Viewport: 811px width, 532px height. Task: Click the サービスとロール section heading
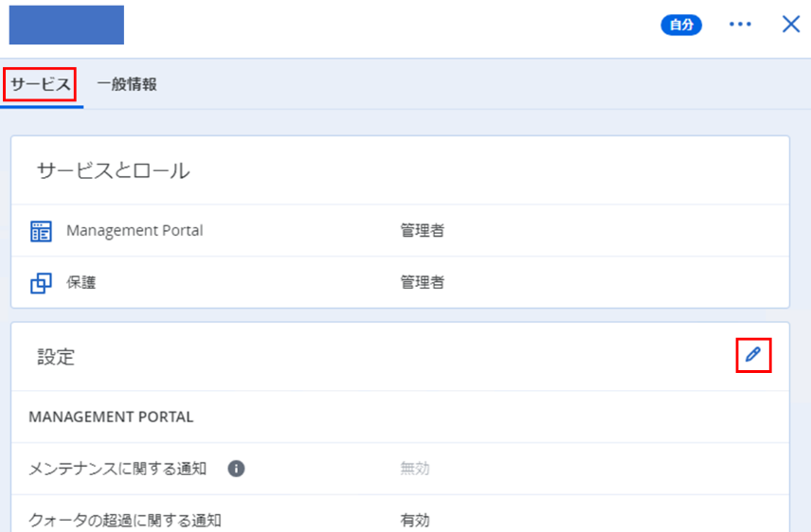(x=113, y=170)
